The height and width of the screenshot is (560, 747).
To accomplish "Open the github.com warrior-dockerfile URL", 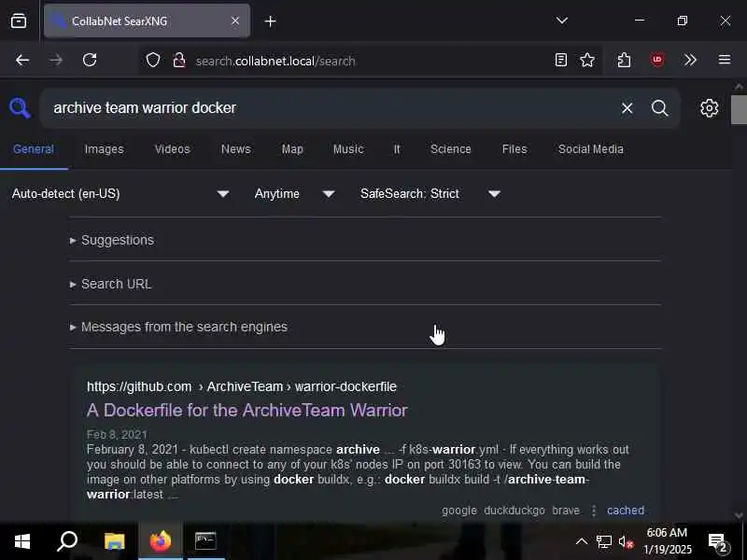I will 242,386.
